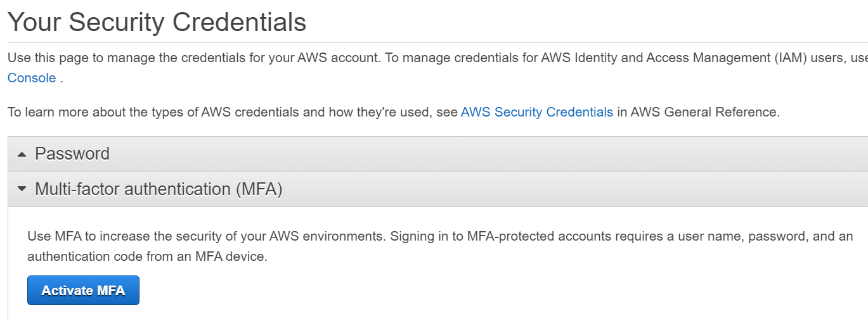Open the AWS Security Credentials link
The image size is (868, 321).
pyautogui.click(x=536, y=112)
